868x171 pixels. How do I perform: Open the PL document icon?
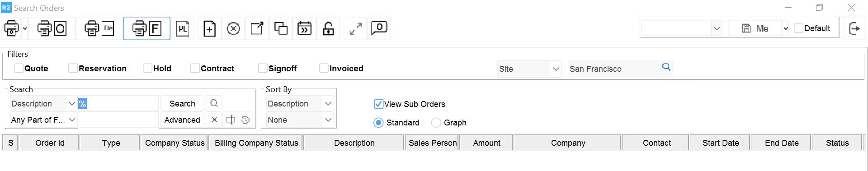[183, 28]
